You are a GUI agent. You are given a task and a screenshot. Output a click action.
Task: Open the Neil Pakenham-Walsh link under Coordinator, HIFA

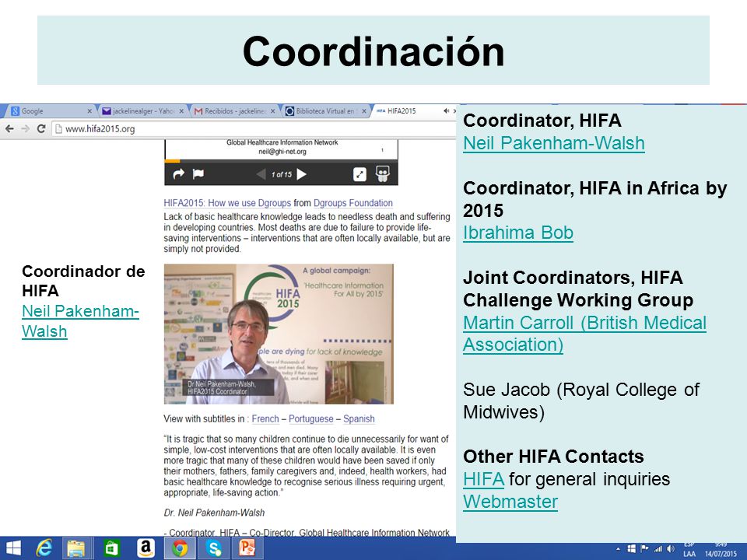click(x=554, y=143)
